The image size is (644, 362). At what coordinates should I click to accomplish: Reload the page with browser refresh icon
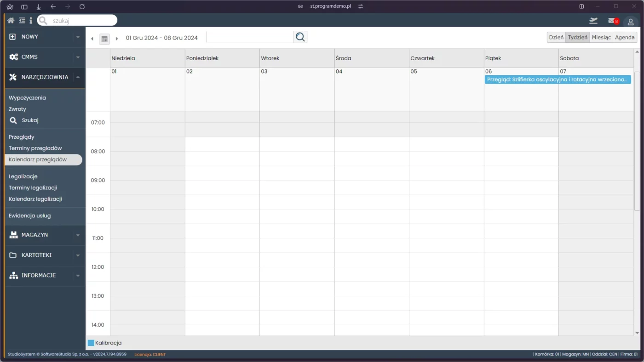coord(82,6)
